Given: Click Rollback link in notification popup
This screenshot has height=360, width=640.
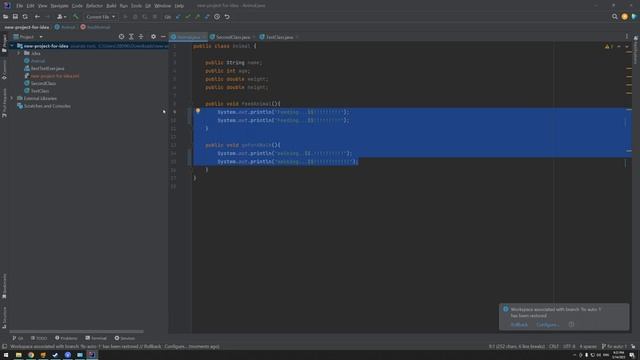Looking at the screenshot, I should click(519, 325).
